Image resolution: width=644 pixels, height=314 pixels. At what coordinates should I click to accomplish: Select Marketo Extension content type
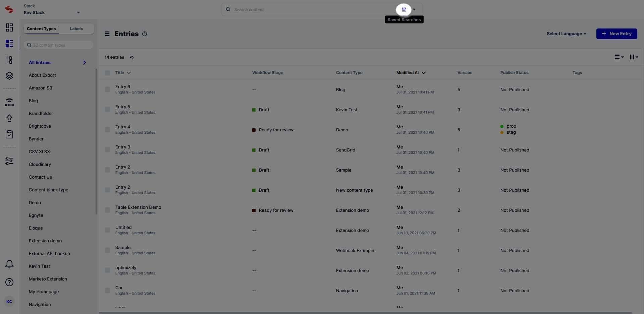point(48,279)
